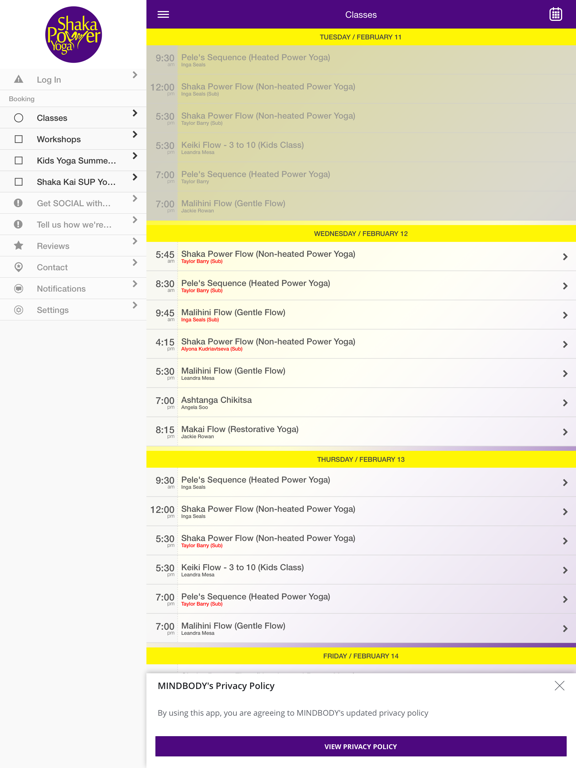This screenshot has width=576, height=768.
Task: Open Shaka Kai SUP Yoga sidebar item
Action: (x=73, y=182)
